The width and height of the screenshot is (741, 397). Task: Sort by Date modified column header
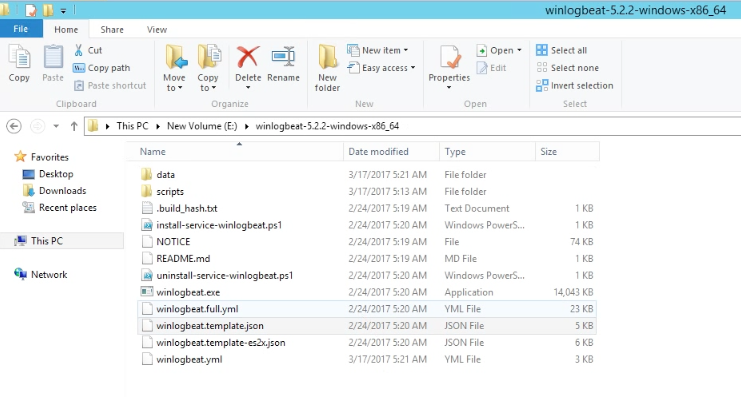coord(391,152)
